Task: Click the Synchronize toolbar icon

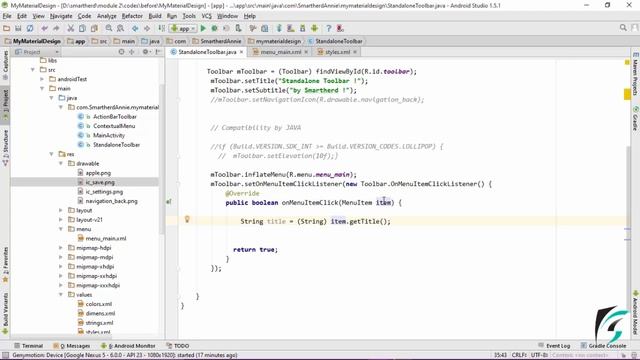Action: [x=30, y=28]
